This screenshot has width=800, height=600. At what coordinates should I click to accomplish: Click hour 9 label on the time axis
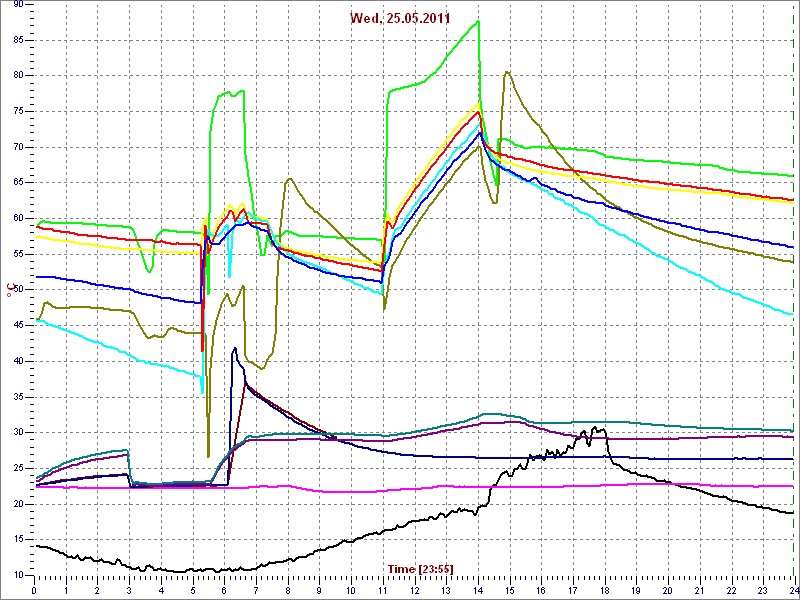[x=319, y=590]
